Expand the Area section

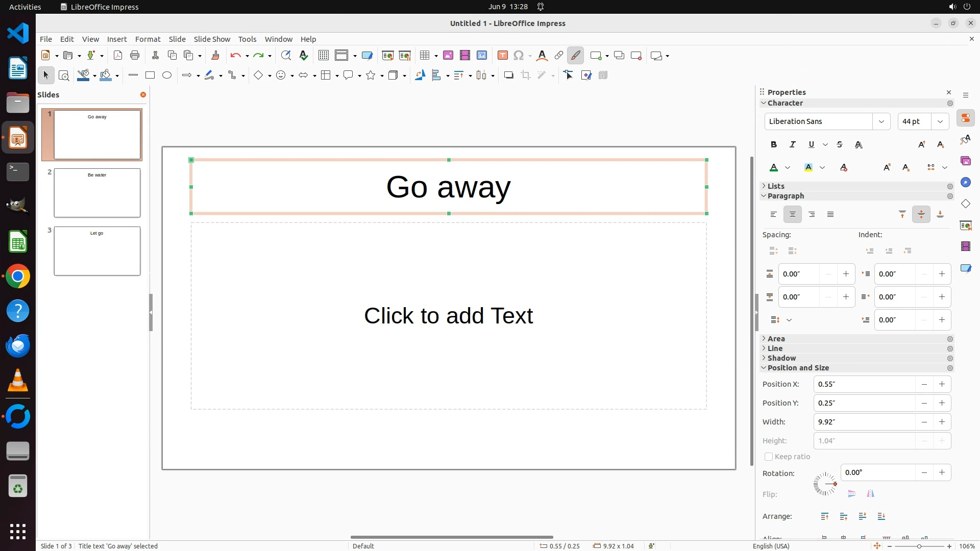pyautogui.click(x=776, y=339)
